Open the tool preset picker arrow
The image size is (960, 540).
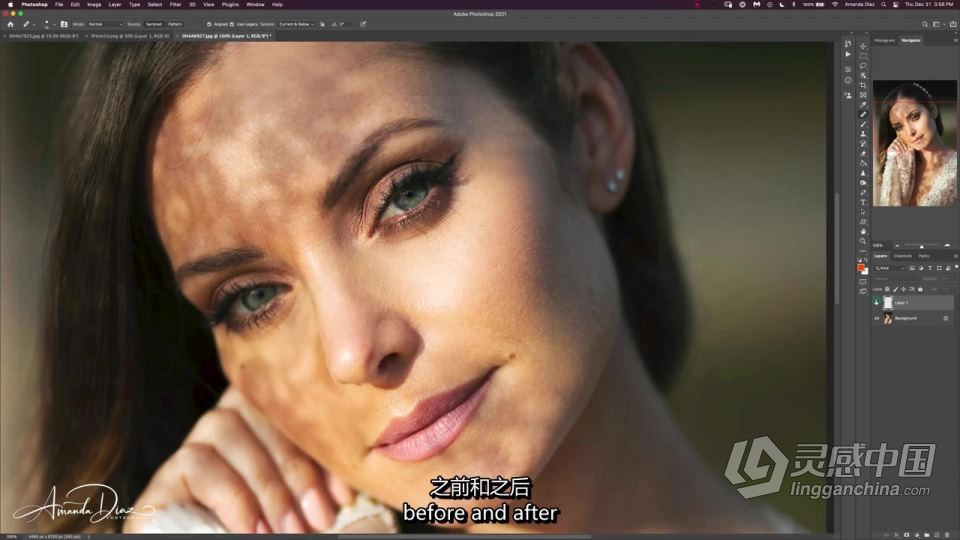pyautogui.click(x=34, y=24)
